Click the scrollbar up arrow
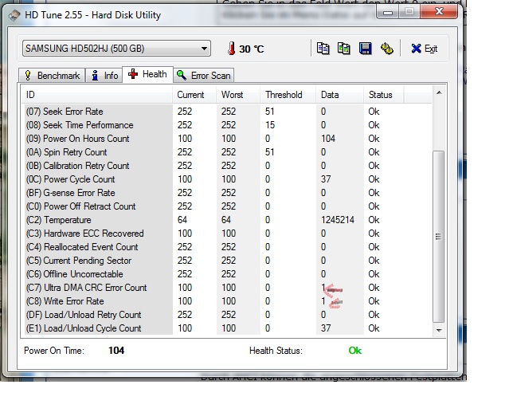This screenshot has width=509, height=420. coord(439,93)
